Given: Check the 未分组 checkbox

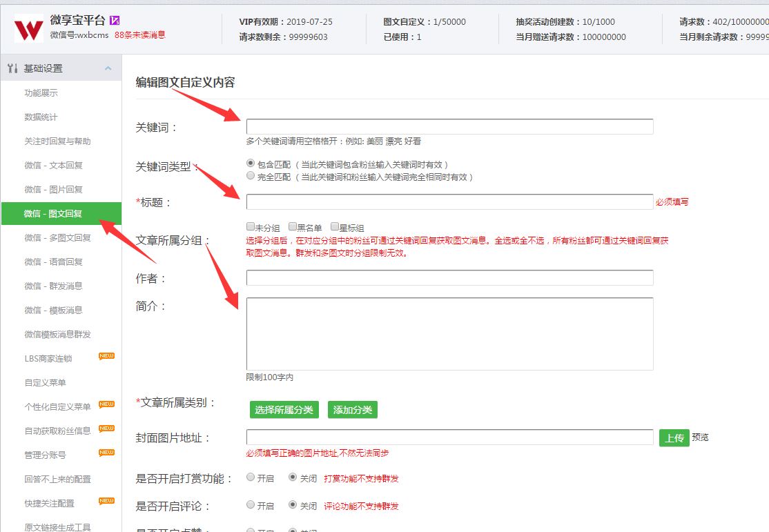Looking at the screenshot, I should (x=250, y=226).
